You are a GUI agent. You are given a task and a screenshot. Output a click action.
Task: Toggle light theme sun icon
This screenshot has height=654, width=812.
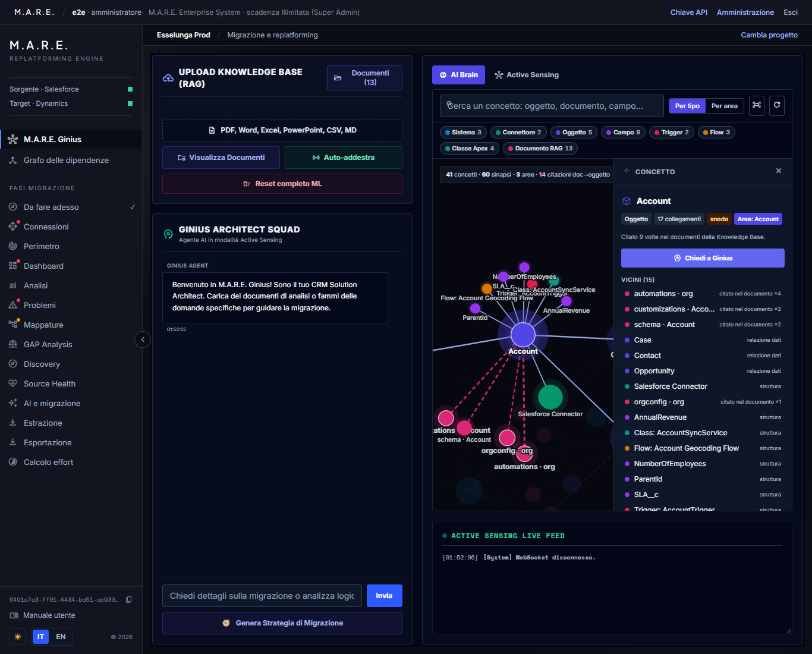pos(18,637)
